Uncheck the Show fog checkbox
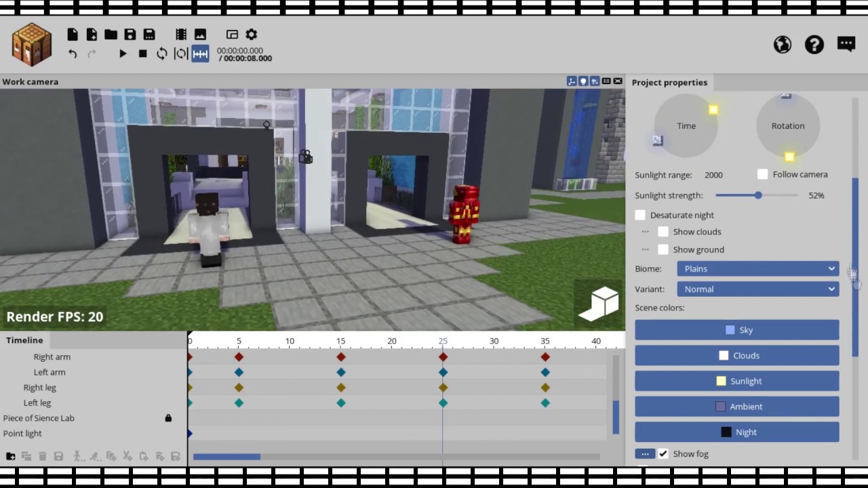 coord(663,453)
